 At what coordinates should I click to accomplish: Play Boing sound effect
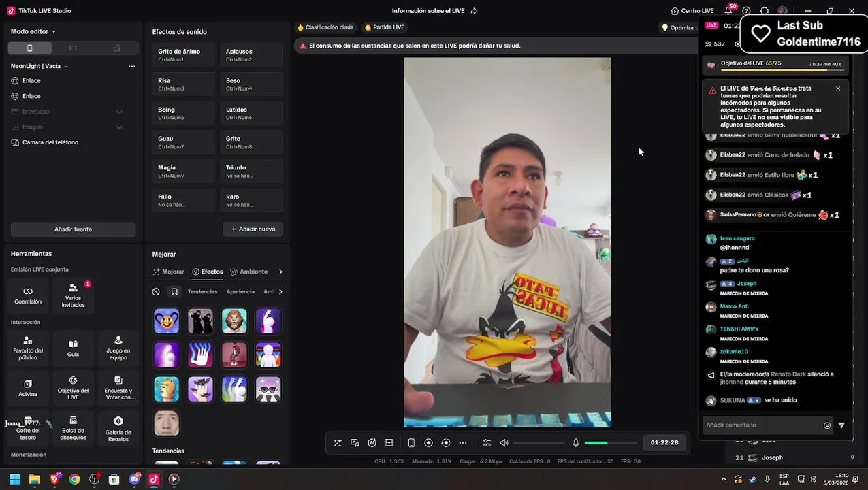[x=183, y=113]
